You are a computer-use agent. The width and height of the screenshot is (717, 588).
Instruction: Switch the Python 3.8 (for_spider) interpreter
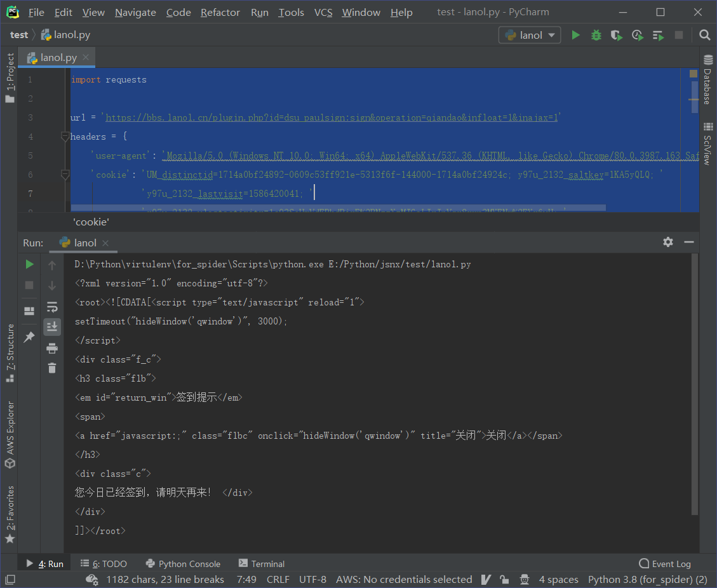[x=648, y=580]
